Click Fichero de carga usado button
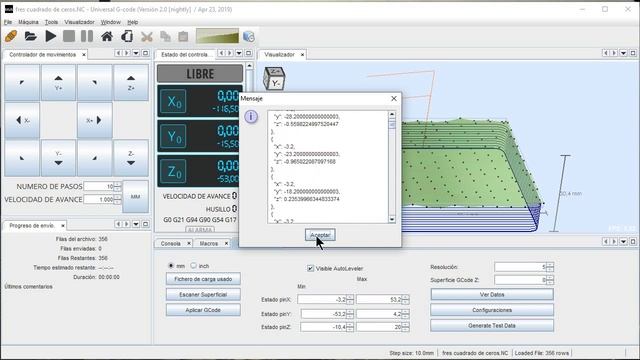This screenshot has height=360, width=640. coord(203,279)
